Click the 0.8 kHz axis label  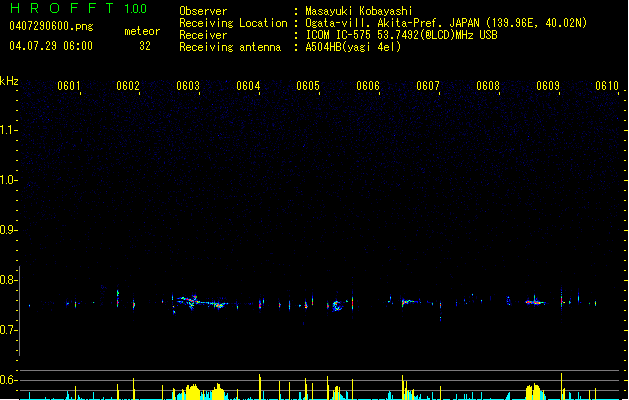8,280
